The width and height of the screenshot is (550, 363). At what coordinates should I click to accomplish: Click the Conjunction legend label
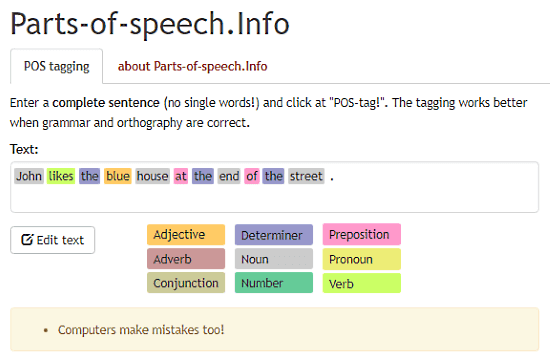tap(186, 283)
